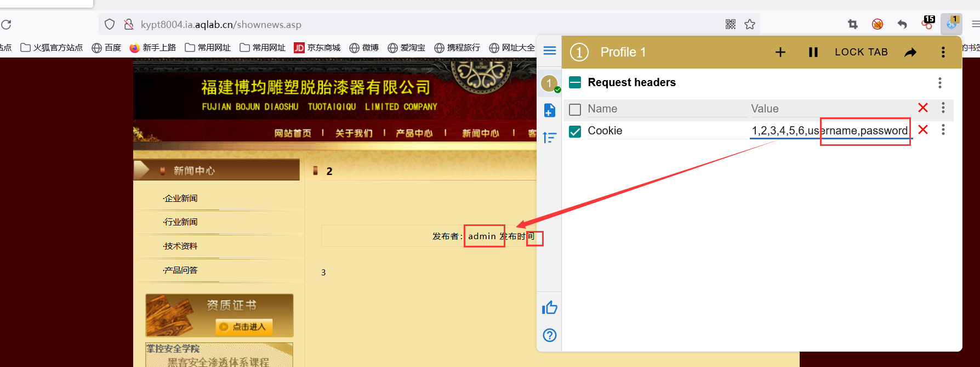Open Request headers section options menu

click(940, 83)
